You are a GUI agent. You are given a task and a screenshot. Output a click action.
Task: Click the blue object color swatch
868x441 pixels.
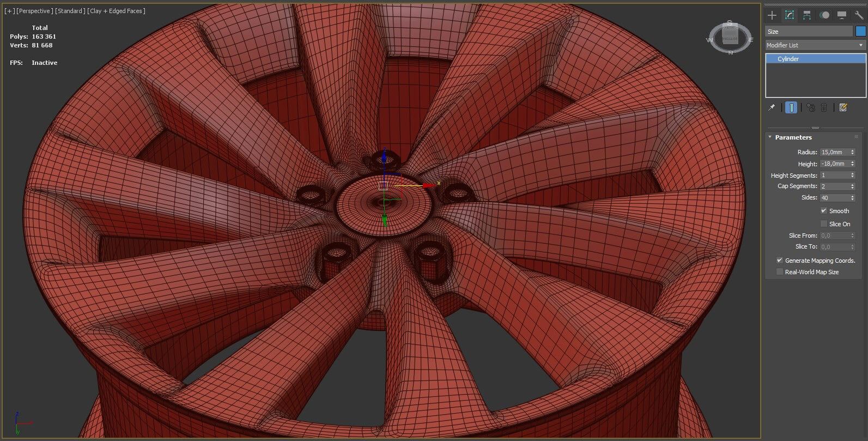(x=861, y=32)
